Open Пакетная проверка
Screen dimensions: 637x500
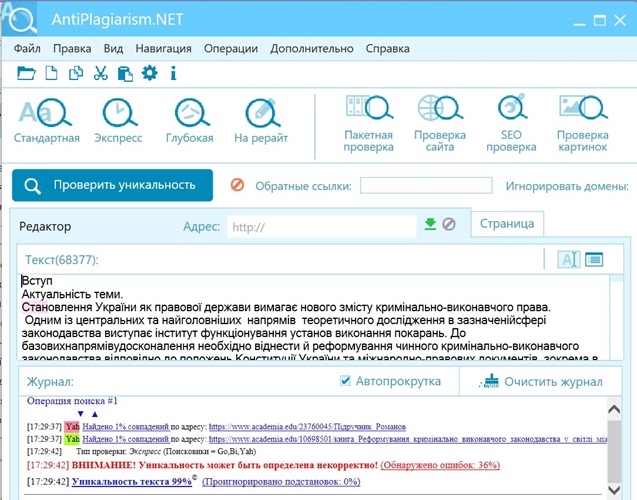click(x=368, y=124)
